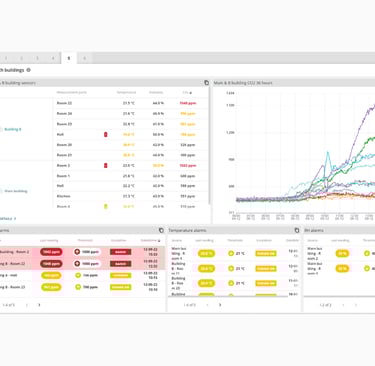Viewport: 375px width, 366px height.
Task: Click red battery icon in Room 2 sensor row
Action: 106,165
